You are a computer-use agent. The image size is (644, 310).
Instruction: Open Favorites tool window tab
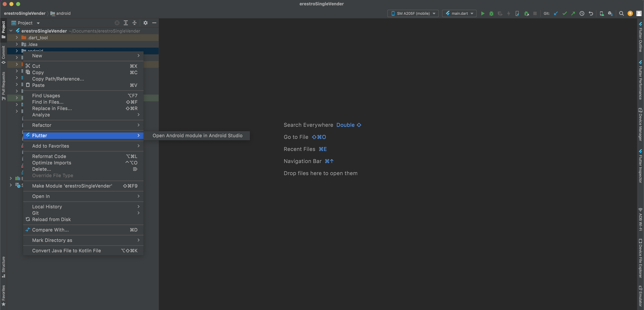click(x=4, y=296)
